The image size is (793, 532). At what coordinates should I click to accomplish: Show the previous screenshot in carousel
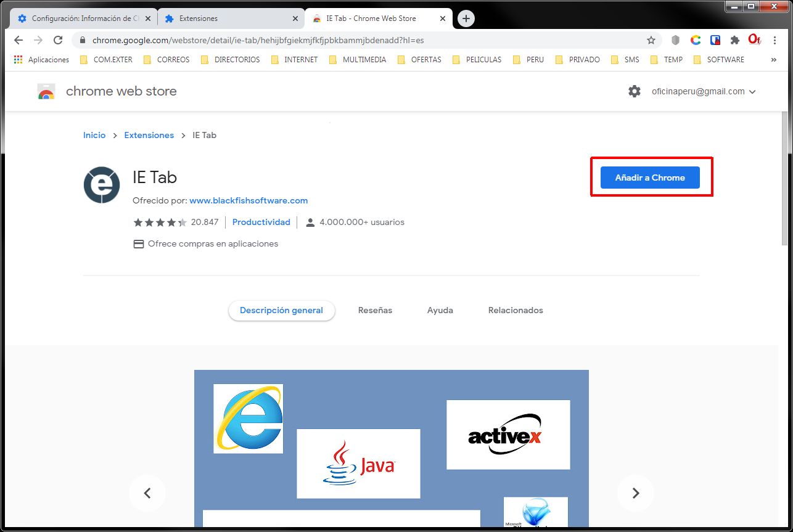pyautogui.click(x=147, y=493)
